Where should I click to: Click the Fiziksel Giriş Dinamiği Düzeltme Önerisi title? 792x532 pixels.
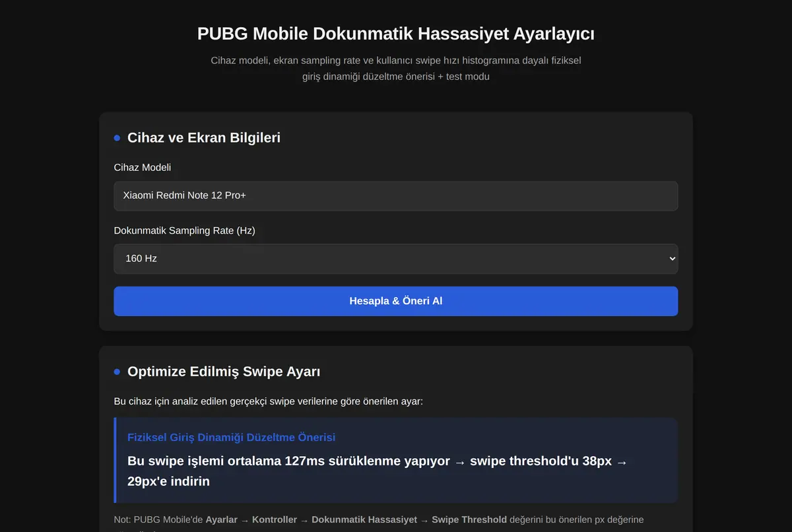231,438
